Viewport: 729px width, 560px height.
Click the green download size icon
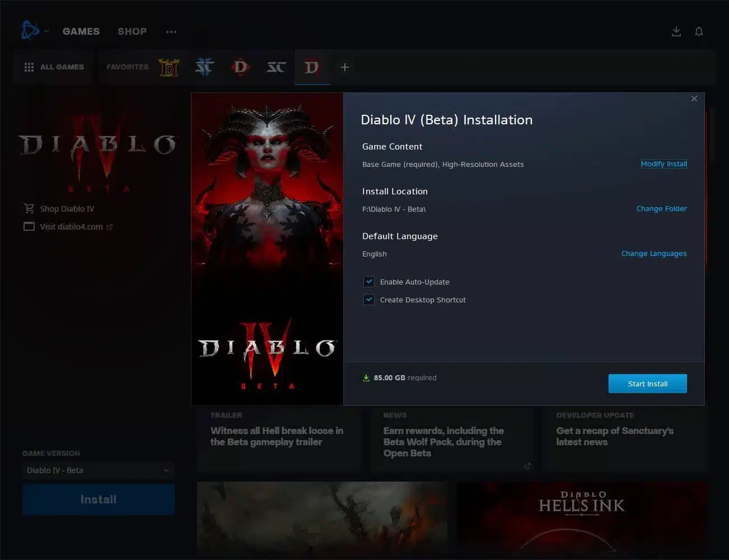(366, 378)
